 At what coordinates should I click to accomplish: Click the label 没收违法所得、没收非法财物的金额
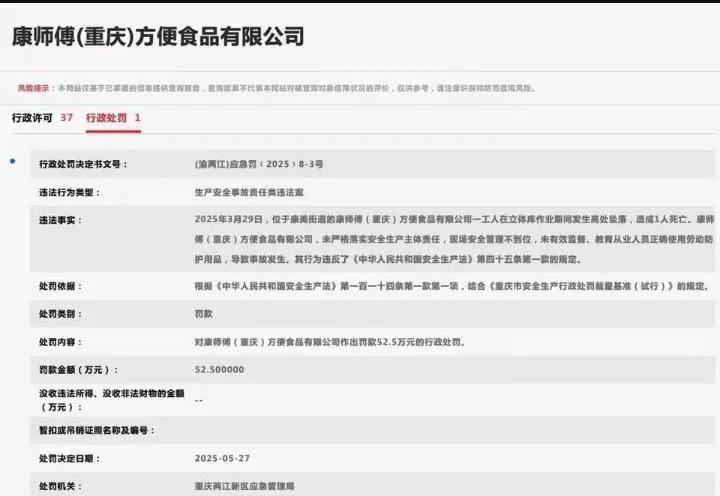coord(112,400)
